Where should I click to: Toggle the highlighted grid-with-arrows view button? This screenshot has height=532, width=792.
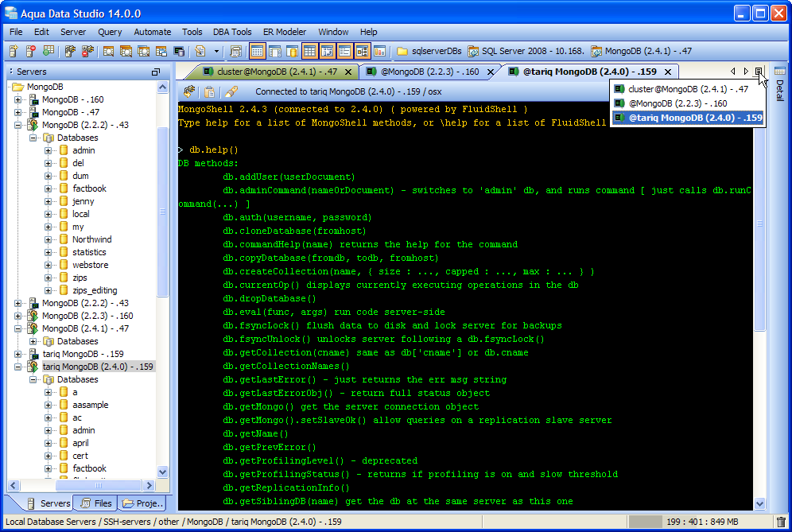[328, 51]
